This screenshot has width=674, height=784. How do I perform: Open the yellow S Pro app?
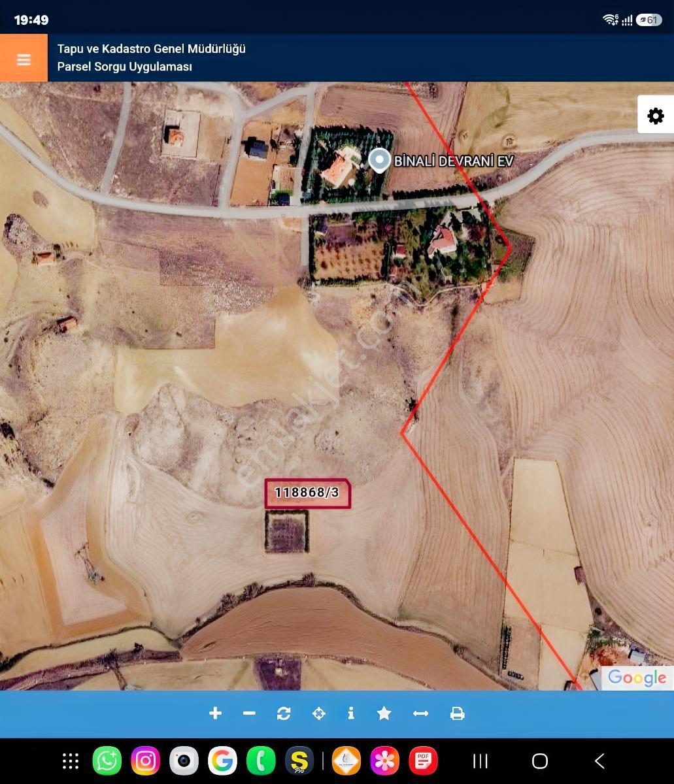(x=299, y=761)
